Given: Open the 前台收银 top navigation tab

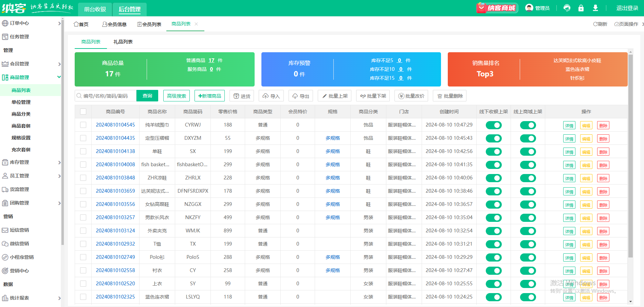Looking at the screenshot, I should point(95,9).
